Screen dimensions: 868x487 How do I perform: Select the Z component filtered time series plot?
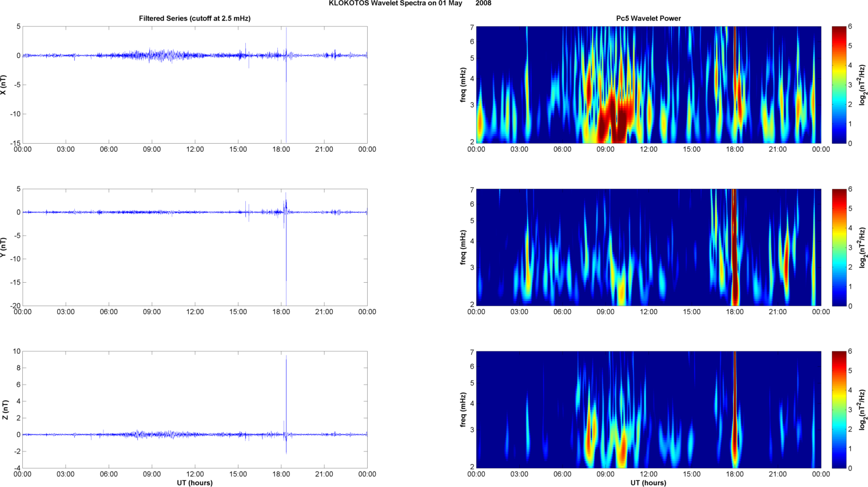195,410
